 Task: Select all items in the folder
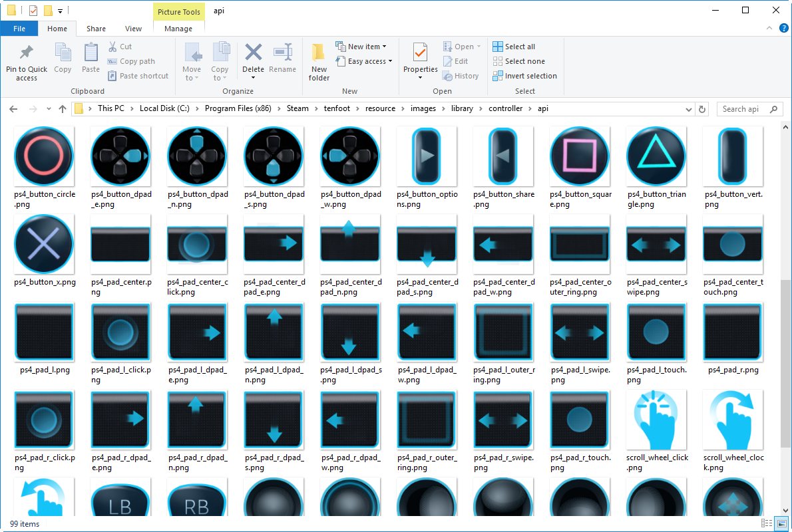point(514,46)
